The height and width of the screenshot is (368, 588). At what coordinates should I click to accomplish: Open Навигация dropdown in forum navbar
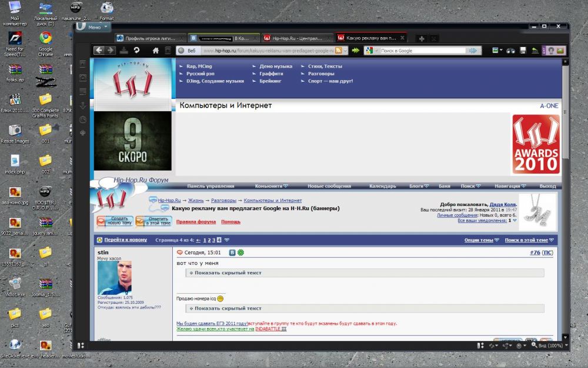pos(510,186)
